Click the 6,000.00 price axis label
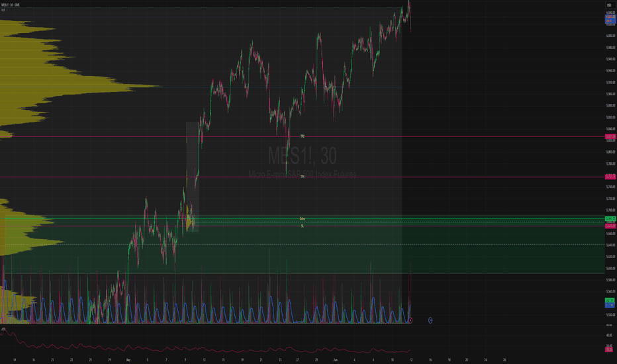617x364 pixels. [x=610, y=36]
